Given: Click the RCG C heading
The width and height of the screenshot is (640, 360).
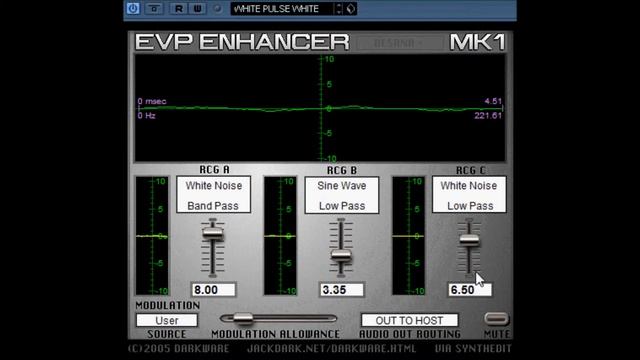Looking at the screenshot, I should point(471,170).
